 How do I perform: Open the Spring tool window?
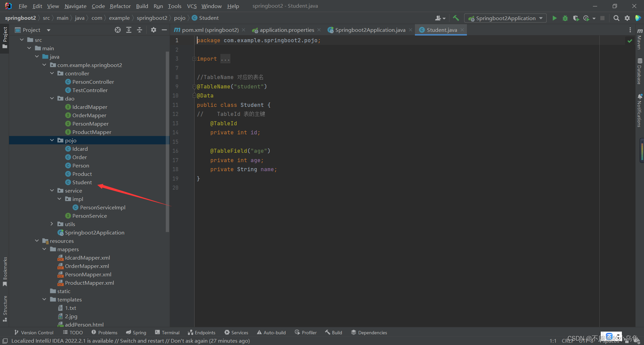click(x=136, y=333)
